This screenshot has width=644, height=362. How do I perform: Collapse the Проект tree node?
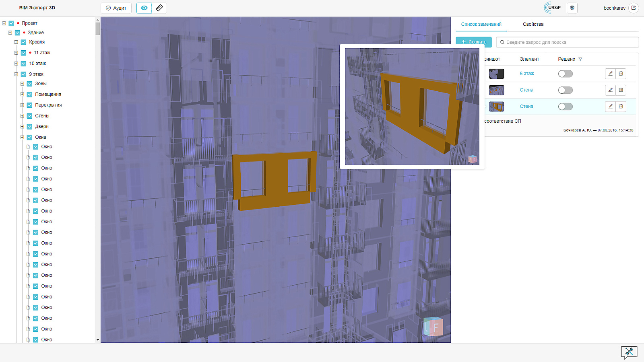point(4,23)
